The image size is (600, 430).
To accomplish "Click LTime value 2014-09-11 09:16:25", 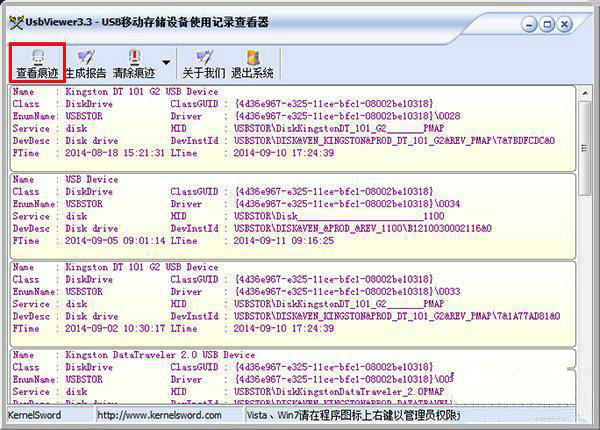I will [x=284, y=241].
